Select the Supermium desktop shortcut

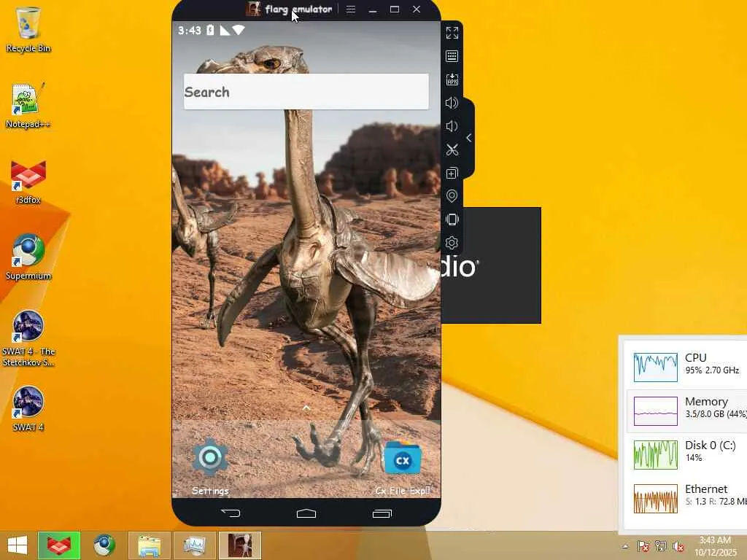(28, 257)
